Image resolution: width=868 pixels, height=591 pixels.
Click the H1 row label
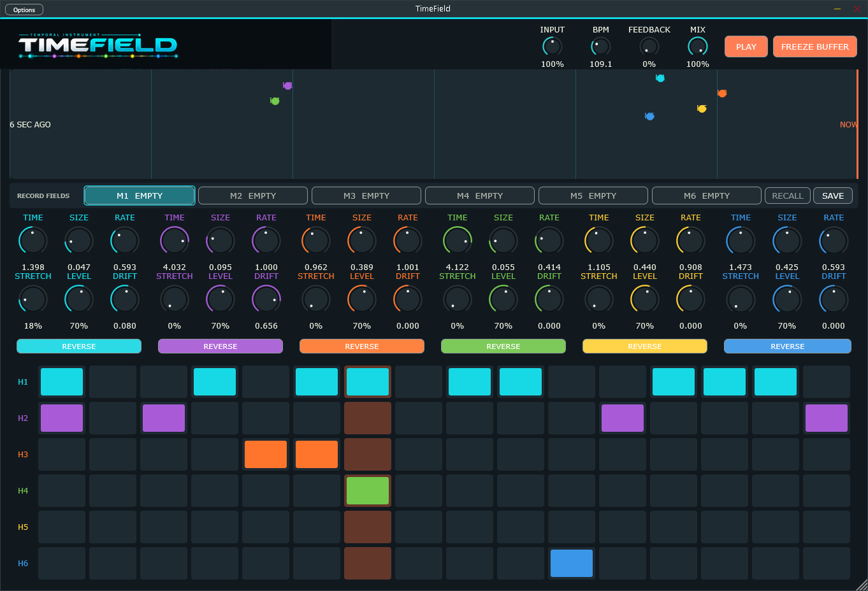23,381
